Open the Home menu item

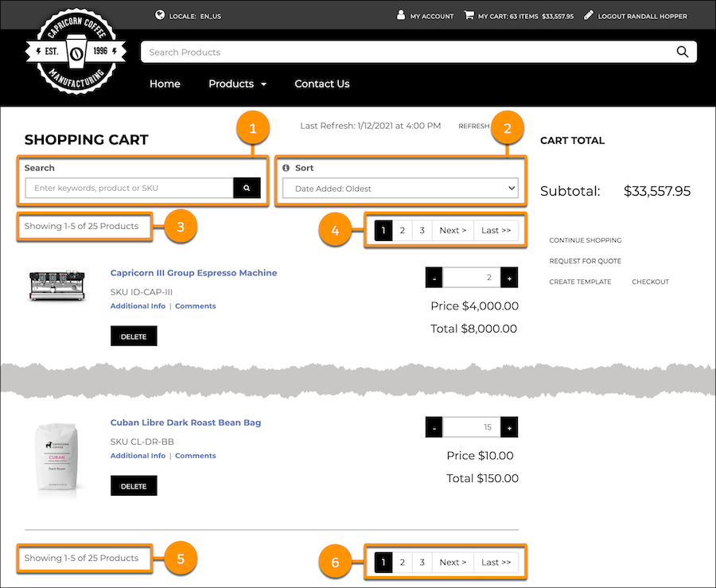[x=165, y=84]
